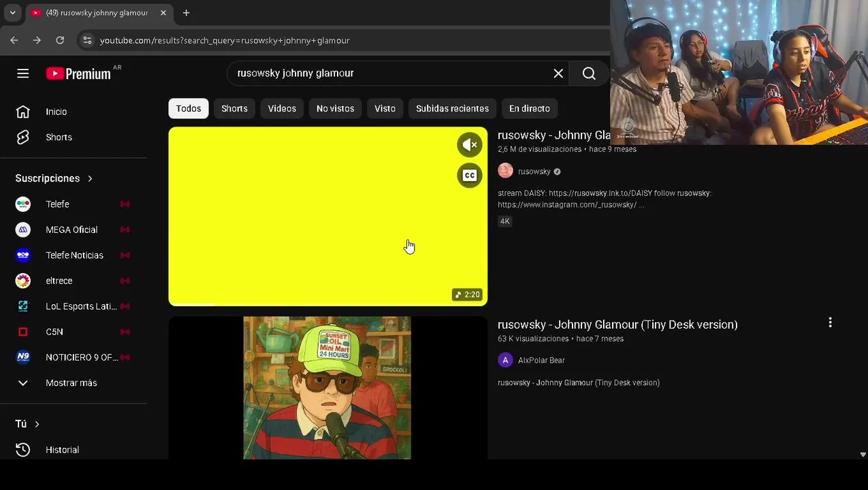Open the AlxPolar Bear channel link
The width and height of the screenshot is (868, 490).
pyautogui.click(x=541, y=361)
